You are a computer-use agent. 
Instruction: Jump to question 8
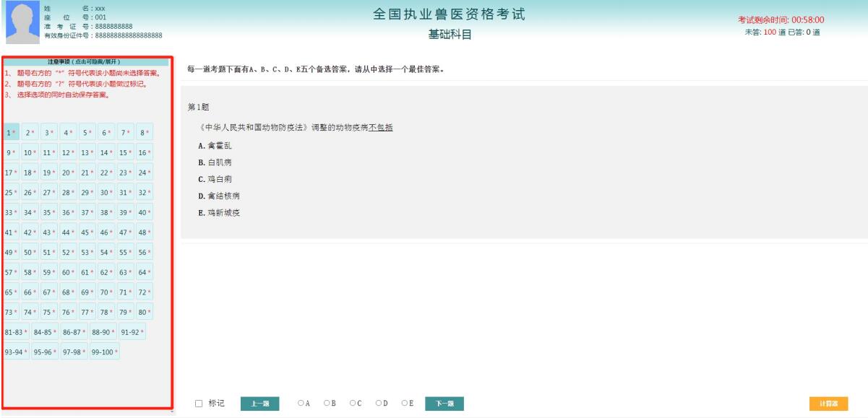[x=145, y=132]
